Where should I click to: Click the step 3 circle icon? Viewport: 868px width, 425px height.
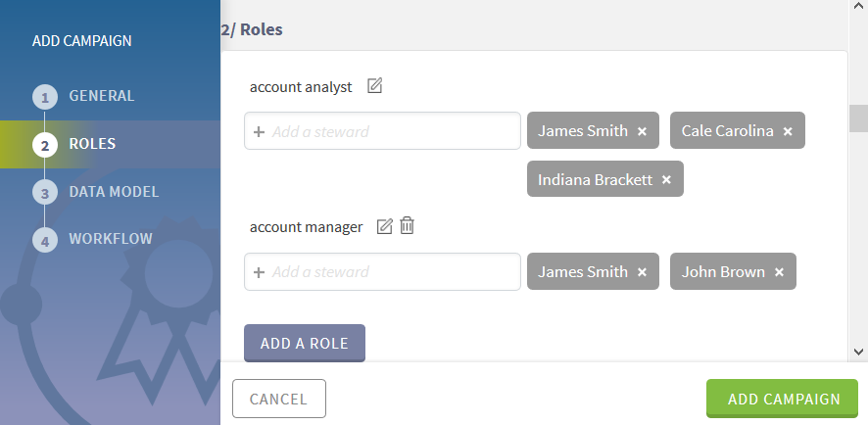point(44,192)
